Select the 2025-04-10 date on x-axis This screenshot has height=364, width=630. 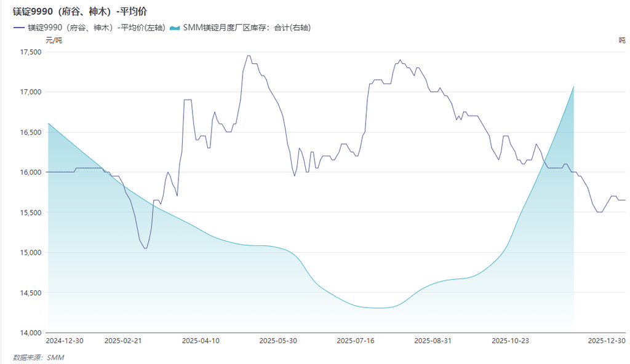[x=201, y=340]
